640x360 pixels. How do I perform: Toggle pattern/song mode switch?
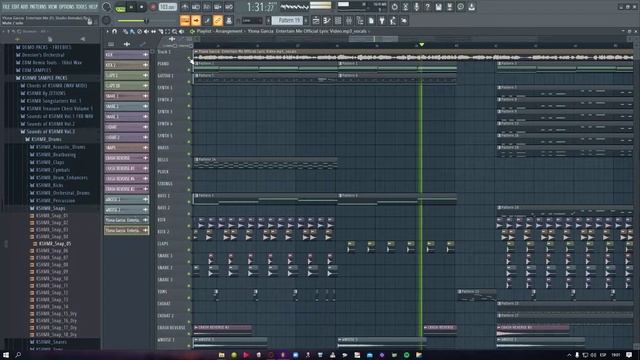click(120, 7)
